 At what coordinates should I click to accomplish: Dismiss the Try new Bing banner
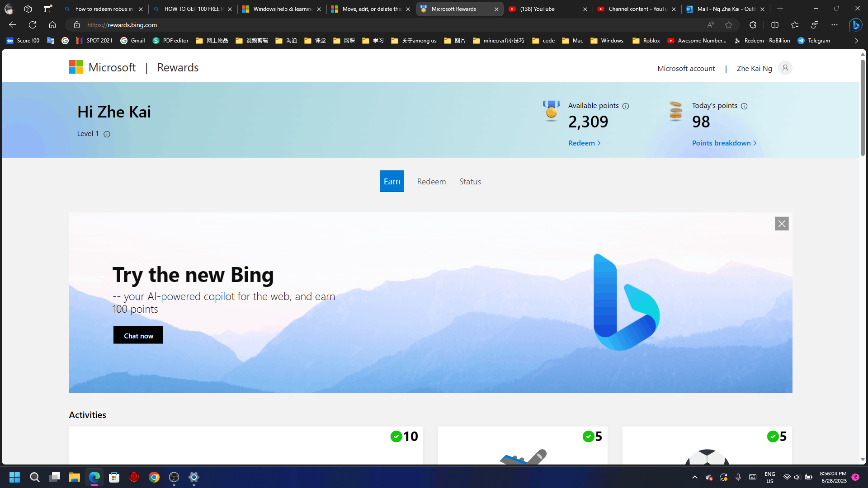[782, 223]
